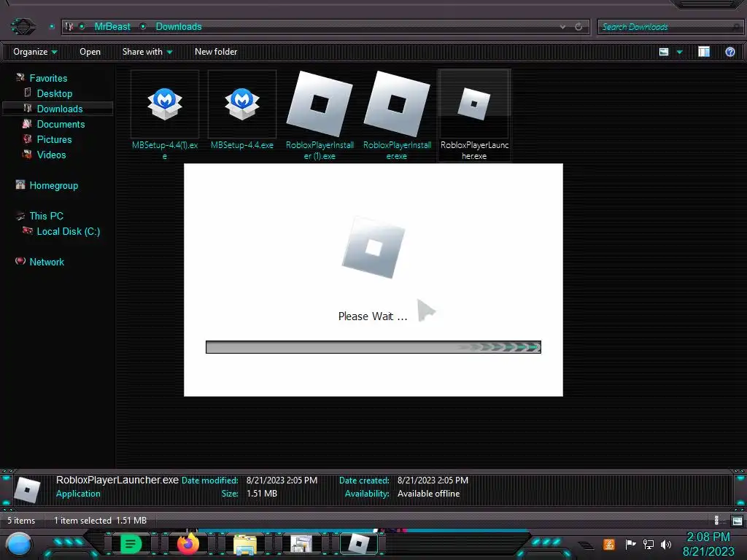
Task: Click the back navigation orb
Action: tap(23, 26)
